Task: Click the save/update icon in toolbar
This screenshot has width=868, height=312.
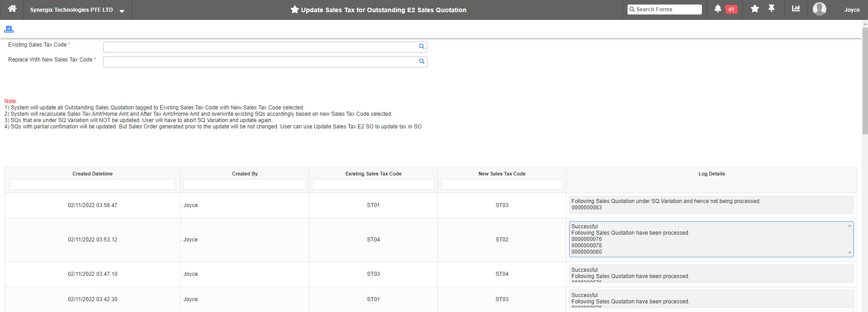Action: pyautogui.click(x=9, y=29)
